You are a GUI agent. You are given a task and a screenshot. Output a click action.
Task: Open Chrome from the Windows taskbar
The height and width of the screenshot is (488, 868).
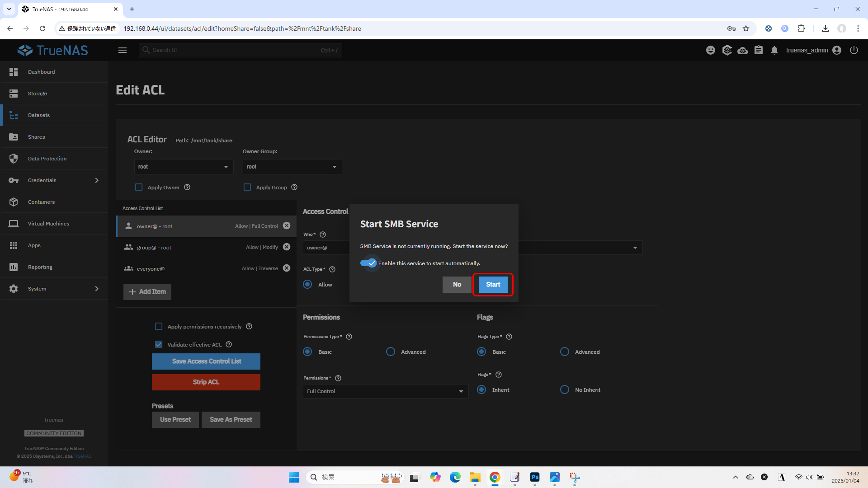click(495, 477)
